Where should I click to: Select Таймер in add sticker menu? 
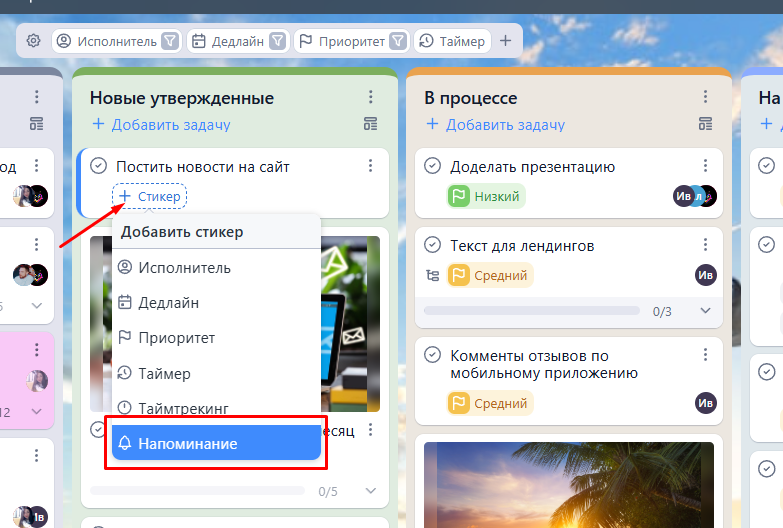click(216, 373)
